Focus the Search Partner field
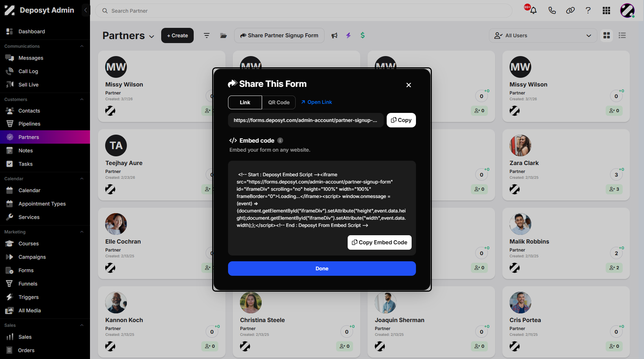644x359 pixels. [x=304, y=11]
